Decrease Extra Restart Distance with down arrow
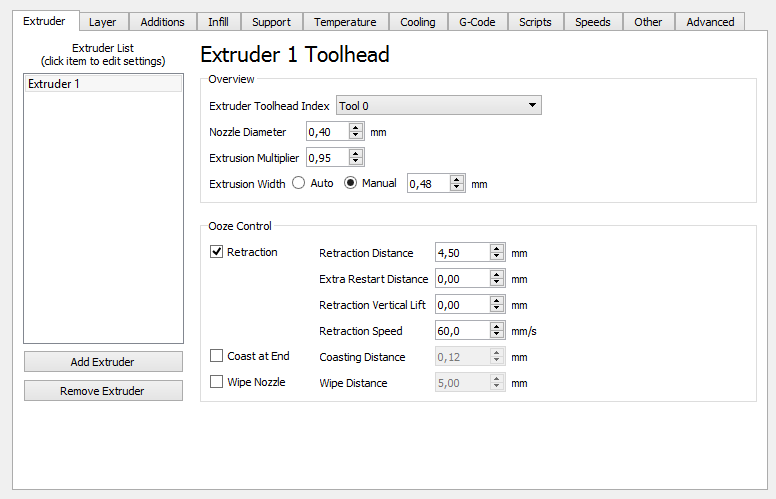The width and height of the screenshot is (776, 499). pyautogui.click(x=497, y=283)
